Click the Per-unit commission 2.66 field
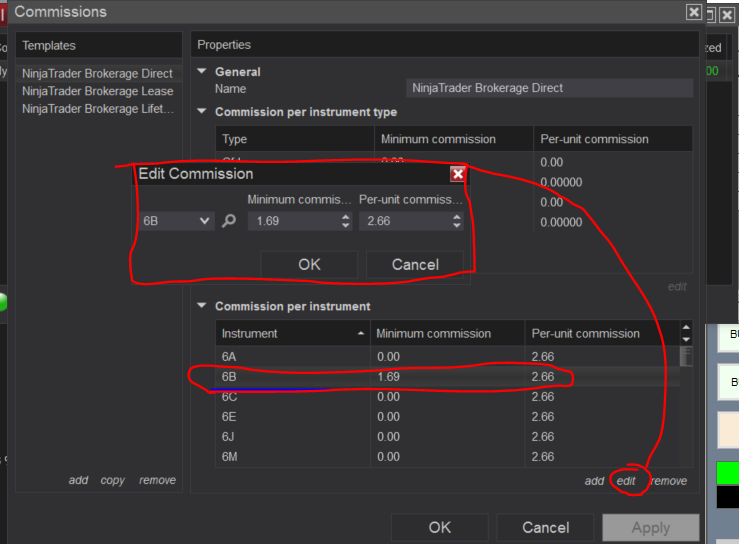739x544 pixels. coord(405,221)
